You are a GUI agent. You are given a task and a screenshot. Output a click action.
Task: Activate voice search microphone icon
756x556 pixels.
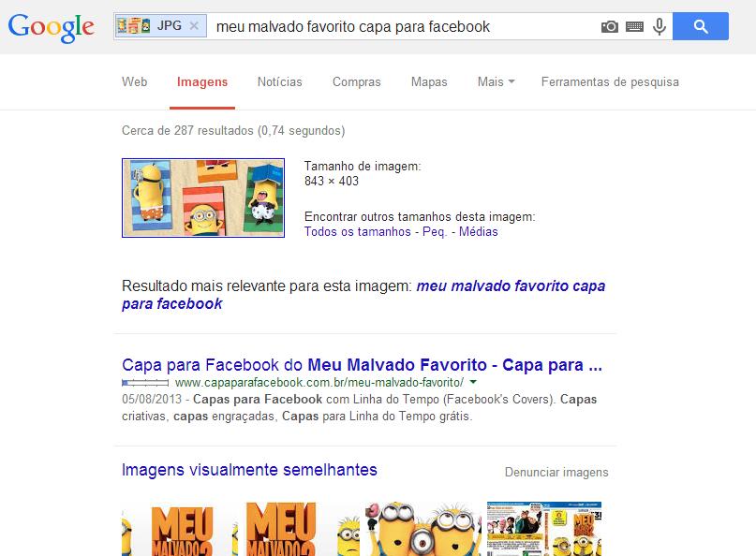660,26
